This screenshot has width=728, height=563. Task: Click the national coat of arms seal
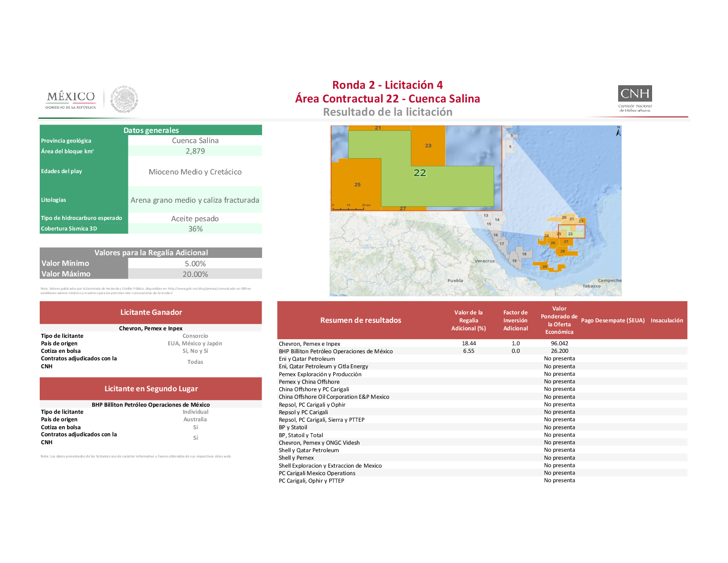tap(124, 99)
